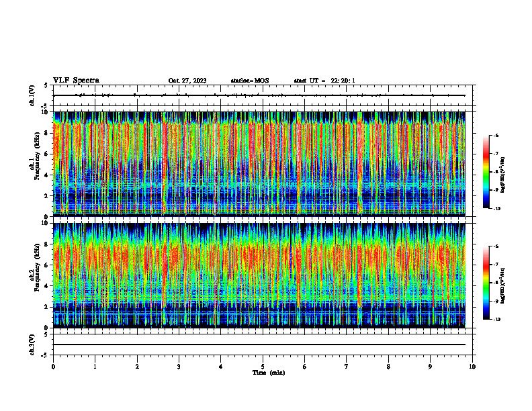Click the "10" kHz tick of ch.1 frequency axis
The image size is (532, 411).
46,112
